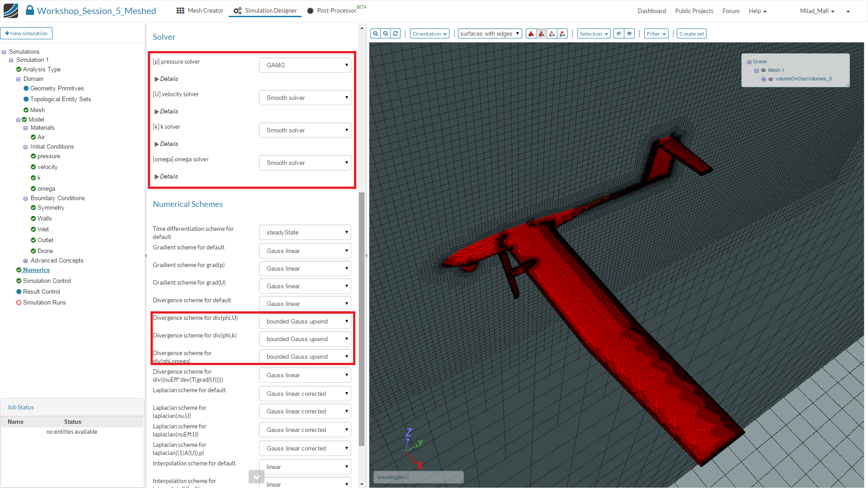This screenshot has height=488, width=868.
Task: Collapse the Scene tree node
Action: (x=749, y=62)
